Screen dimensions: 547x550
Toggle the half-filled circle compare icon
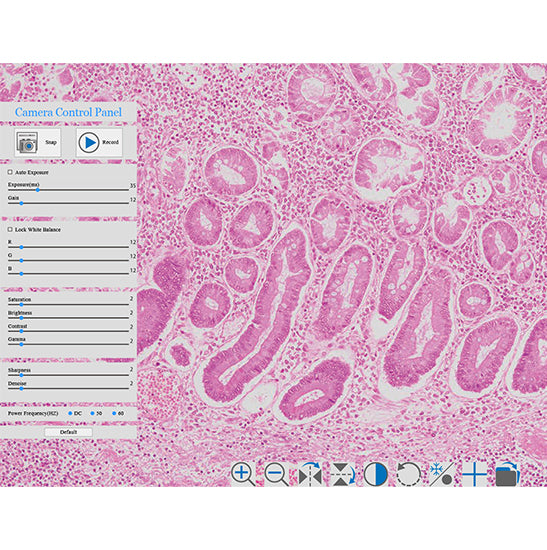pos(376,474)
